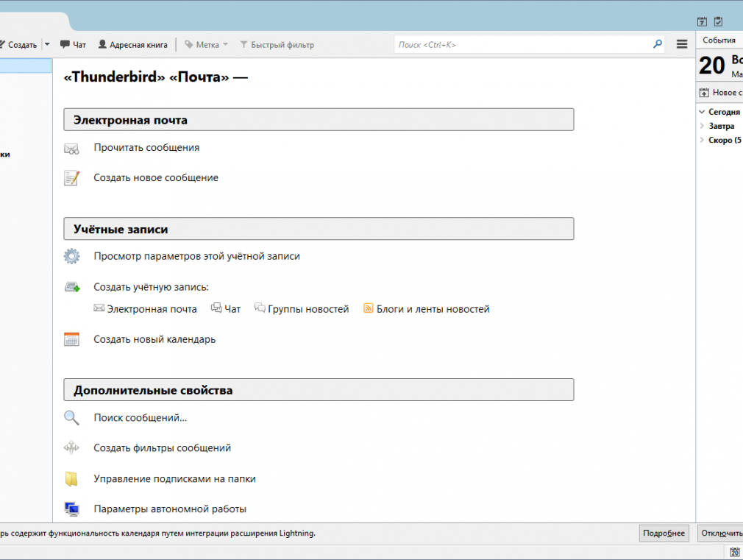The width and height of the screenshot is (743, 560).
Task: Expand the Скоро events group
Action: [702, 140]
